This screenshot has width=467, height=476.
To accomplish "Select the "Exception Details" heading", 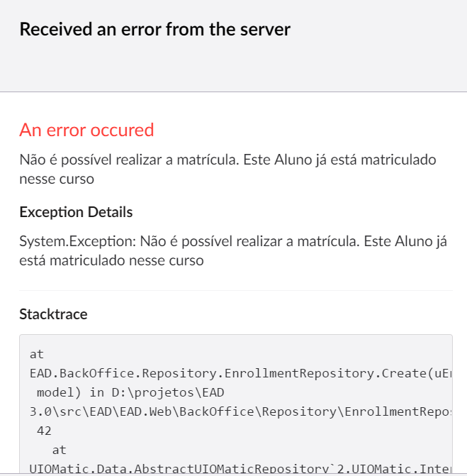I will tap(76, 212).
